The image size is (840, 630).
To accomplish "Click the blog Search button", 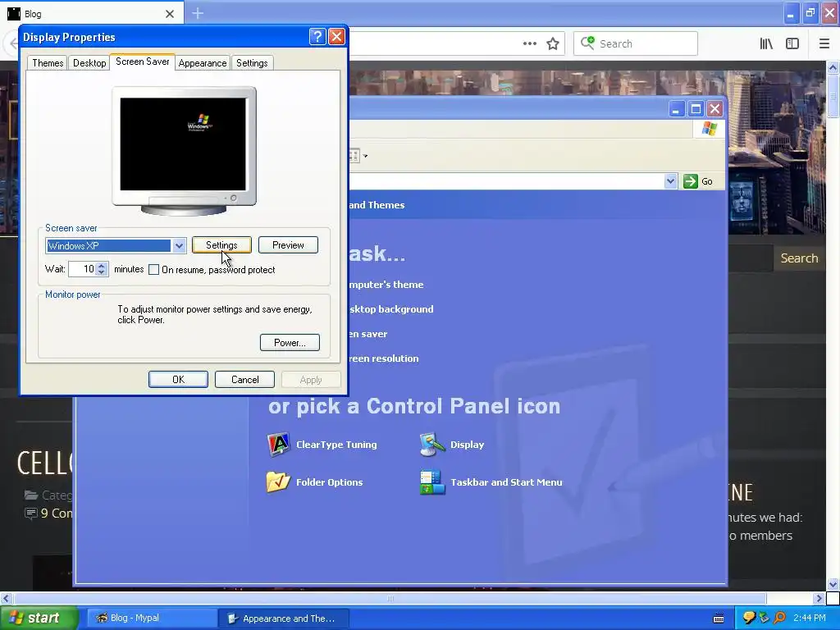I will click(799, 258).
